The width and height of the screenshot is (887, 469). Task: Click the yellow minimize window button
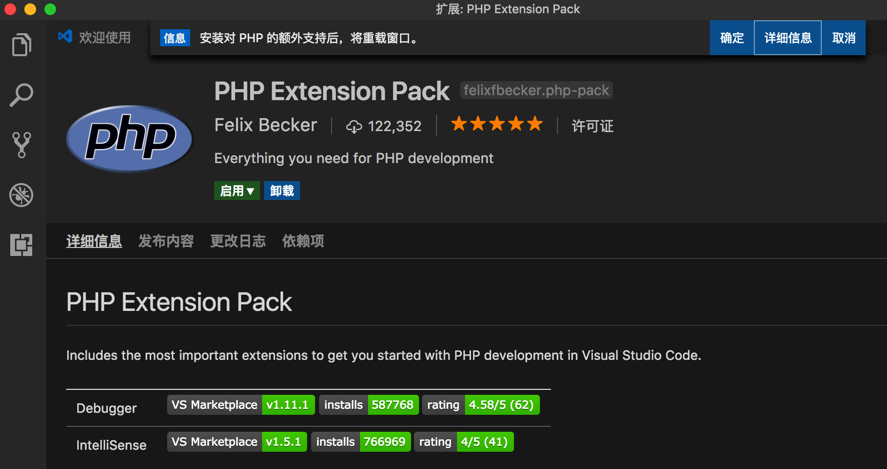coord(30,9)
